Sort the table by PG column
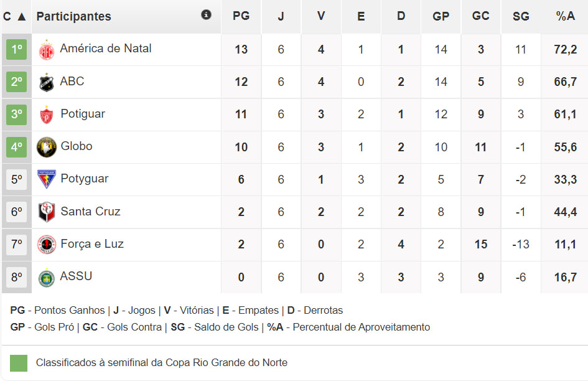The image size is (588, 381). (241, 16)
